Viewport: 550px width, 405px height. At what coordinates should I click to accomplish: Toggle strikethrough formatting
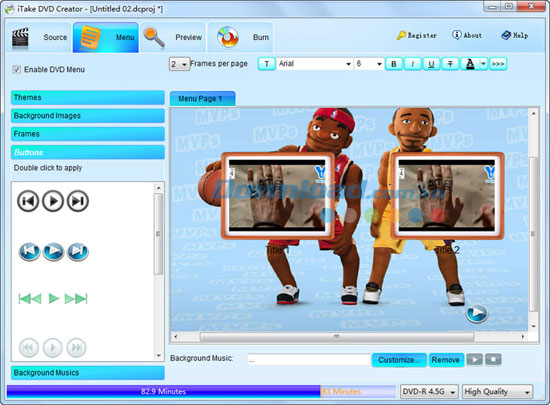(450, 64)
